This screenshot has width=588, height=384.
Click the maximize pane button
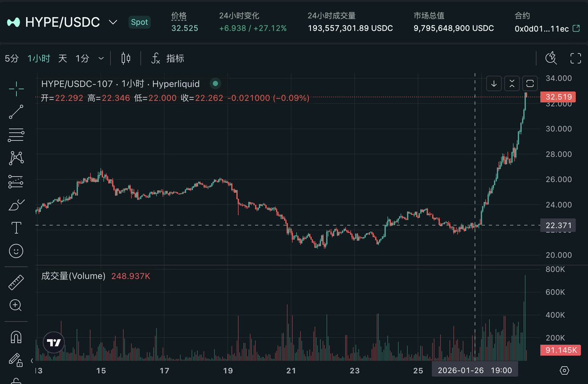(x=530, y=83)
